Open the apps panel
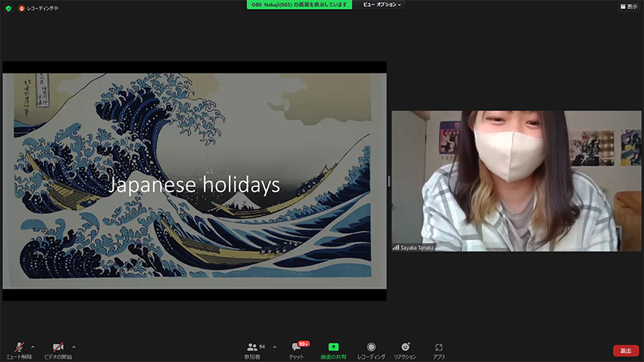Image resolution: width=644 pixels, height=362 pixels. pyautogui.click(x=439, y=351)
